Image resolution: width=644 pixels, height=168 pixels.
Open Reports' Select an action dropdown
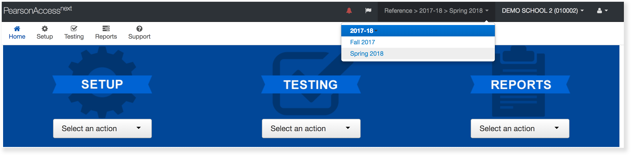[520, 129]
